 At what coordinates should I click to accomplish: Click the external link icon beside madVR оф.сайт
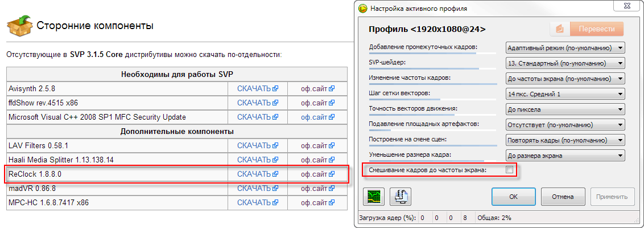tap(332, 188)
